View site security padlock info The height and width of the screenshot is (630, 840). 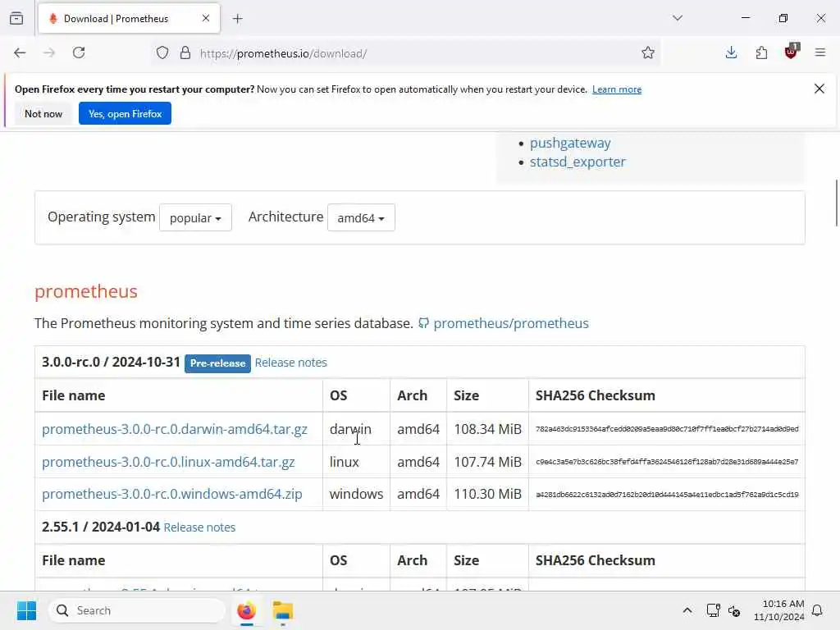point(185,53)
